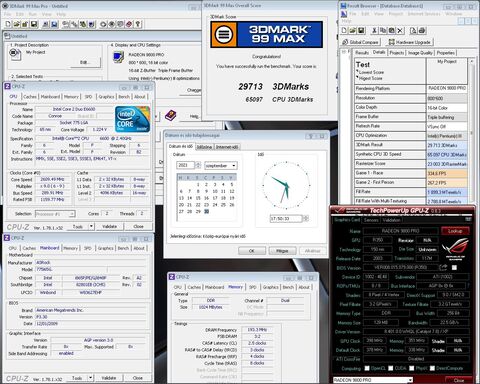Click Validate button in upper CPU-Z
Image resolution: width=480 pixels, height=384 pixels.
coord(109,226)
